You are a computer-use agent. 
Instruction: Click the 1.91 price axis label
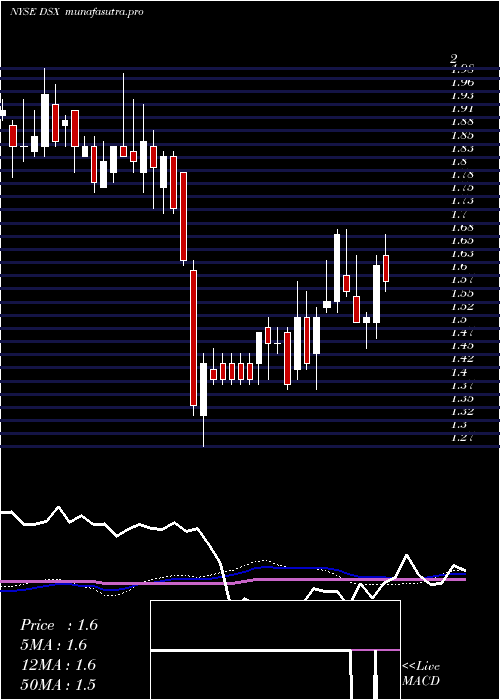[x=462, y=108]
